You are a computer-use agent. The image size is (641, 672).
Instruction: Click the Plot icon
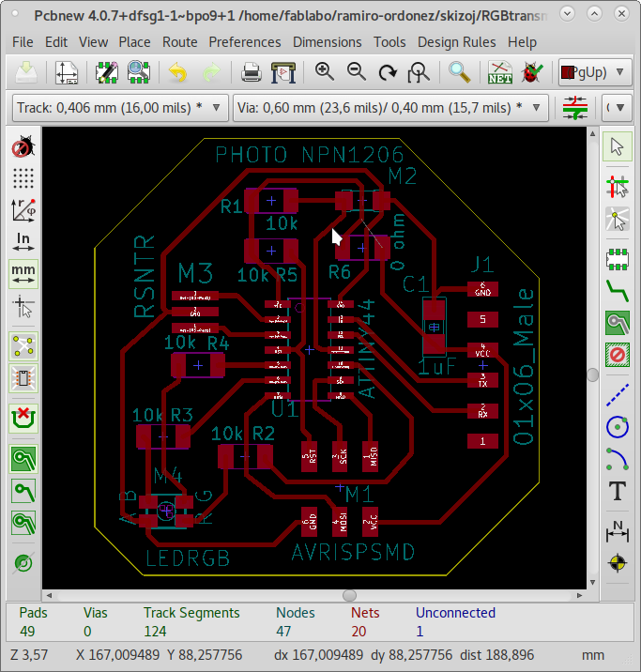pos(283,72)
